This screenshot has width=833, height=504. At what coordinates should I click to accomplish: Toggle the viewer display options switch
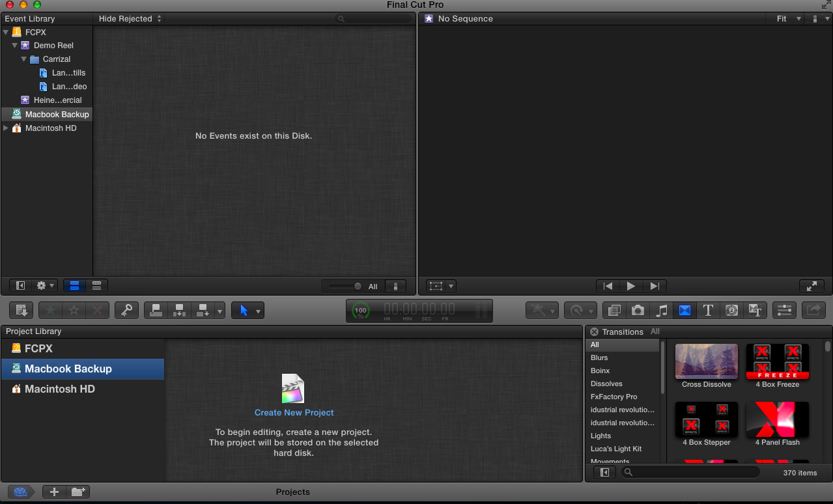point(815,19)
